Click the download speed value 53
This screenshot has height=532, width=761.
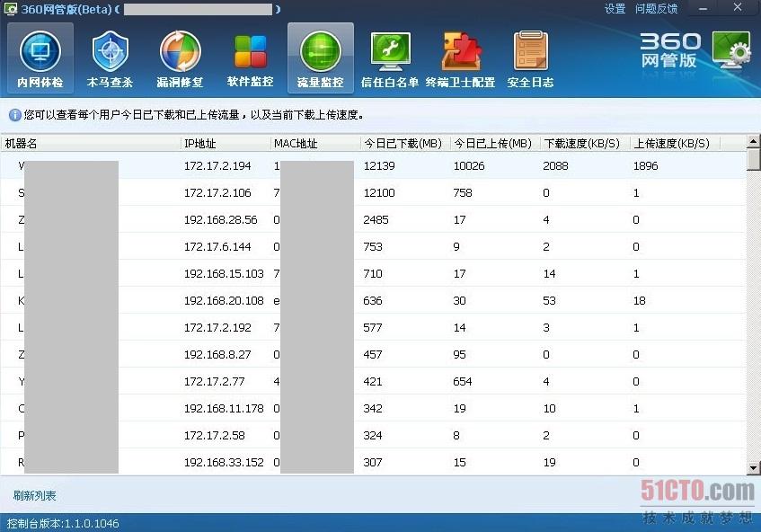click(x=549, y=300)
